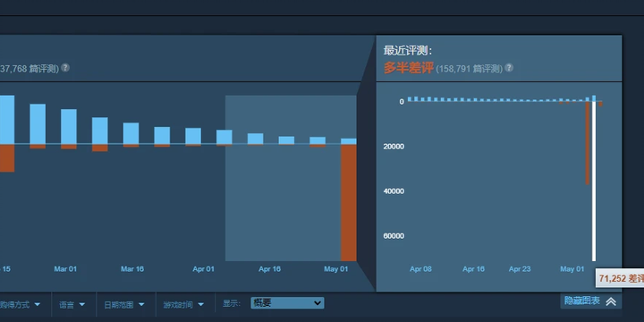Click the 多半差评 recent review score
The width and height of the screenshot is (644, 322).
(x=408, y=68)
